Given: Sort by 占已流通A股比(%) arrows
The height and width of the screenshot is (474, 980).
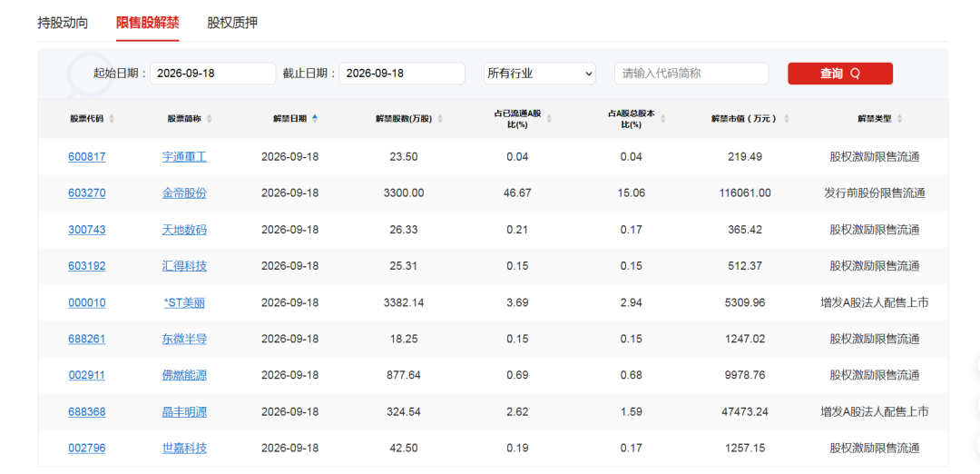Looking at the screenshot, I should [549, 119].
